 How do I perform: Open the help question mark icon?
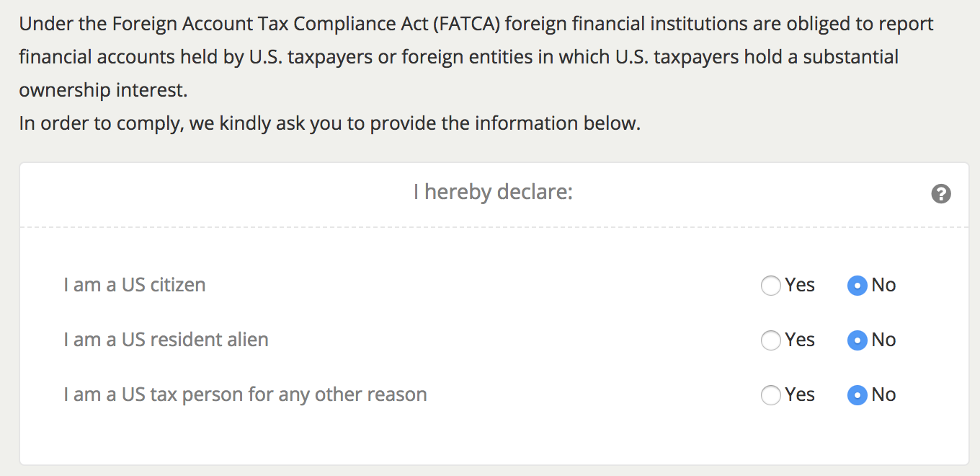pos(941,193)
